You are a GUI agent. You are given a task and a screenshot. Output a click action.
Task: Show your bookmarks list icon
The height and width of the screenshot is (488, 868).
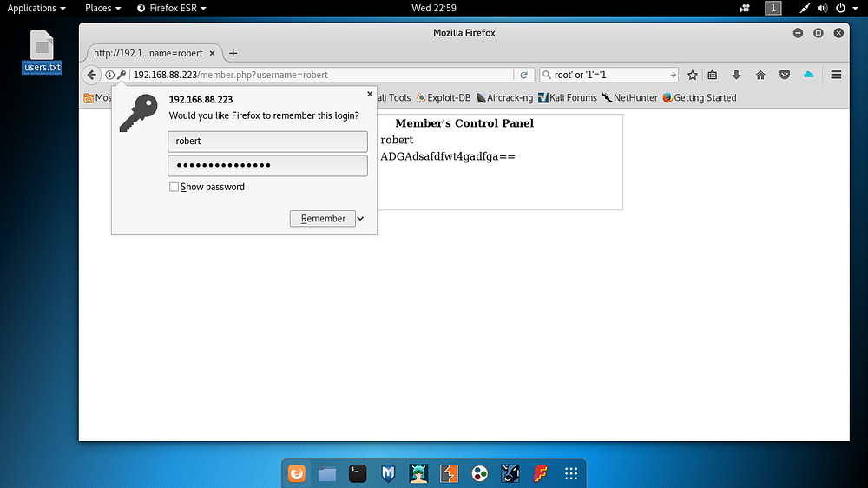tap(713, 75)
